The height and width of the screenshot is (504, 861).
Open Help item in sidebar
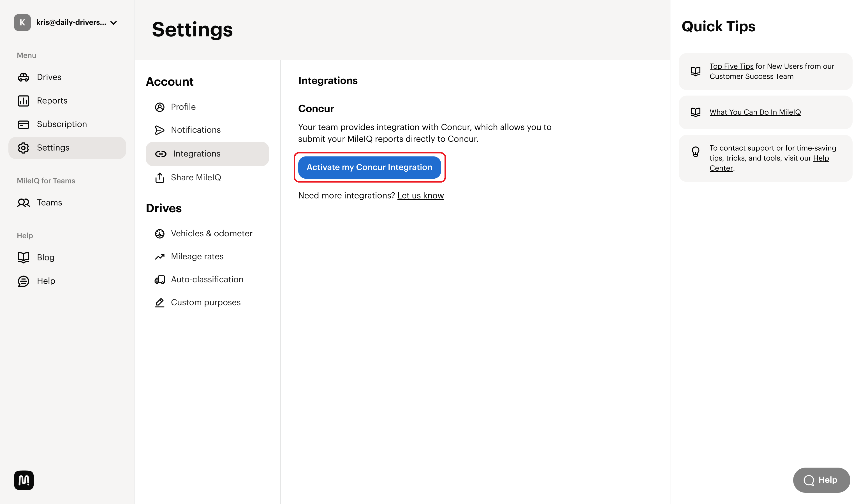pos(67,281)
